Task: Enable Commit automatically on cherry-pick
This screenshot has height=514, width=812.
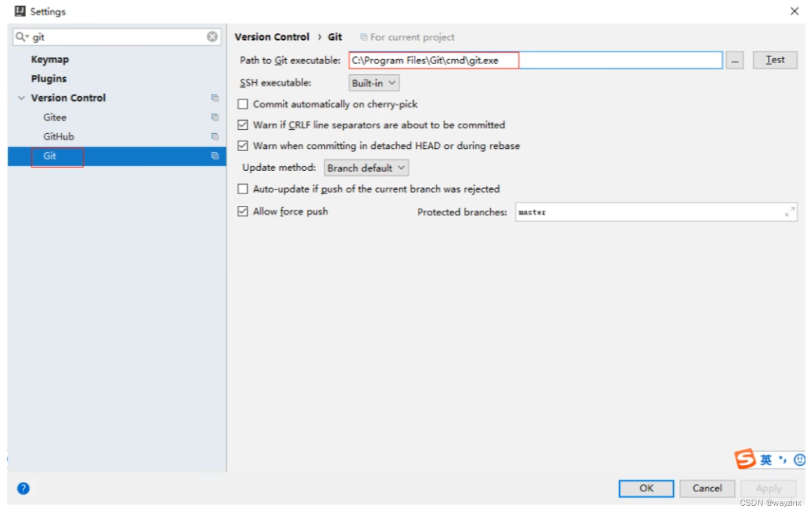Action: 242,104
